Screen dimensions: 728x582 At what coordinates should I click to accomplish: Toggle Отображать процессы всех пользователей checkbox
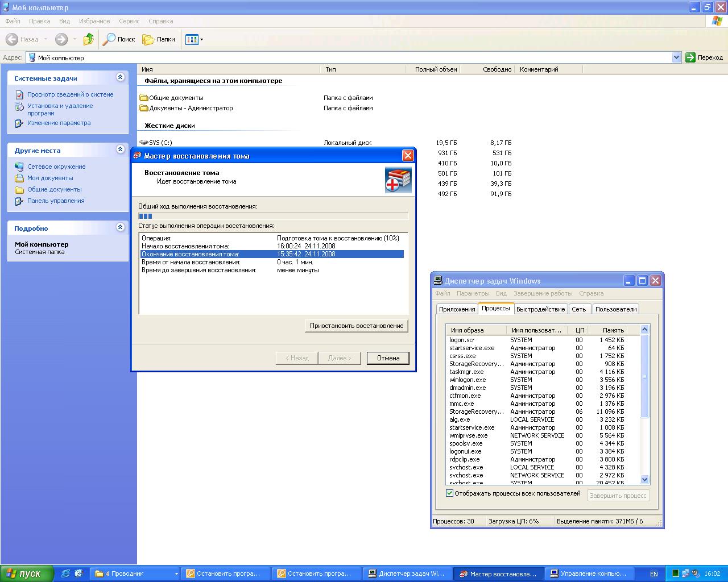pyautogui.click(x=450, y=493)
